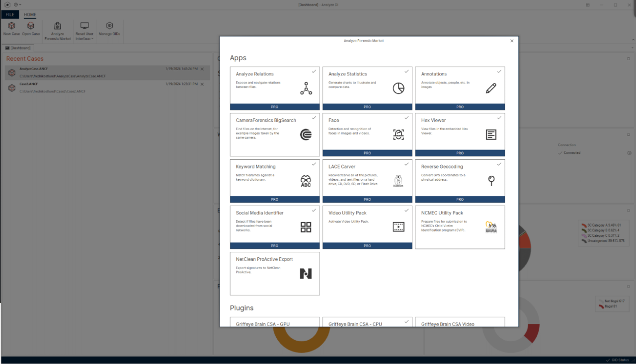Select the Reverse Geocoding map pin icon
Image resolution: width=636 pixels, height=364 pixels.
[491, 181]
